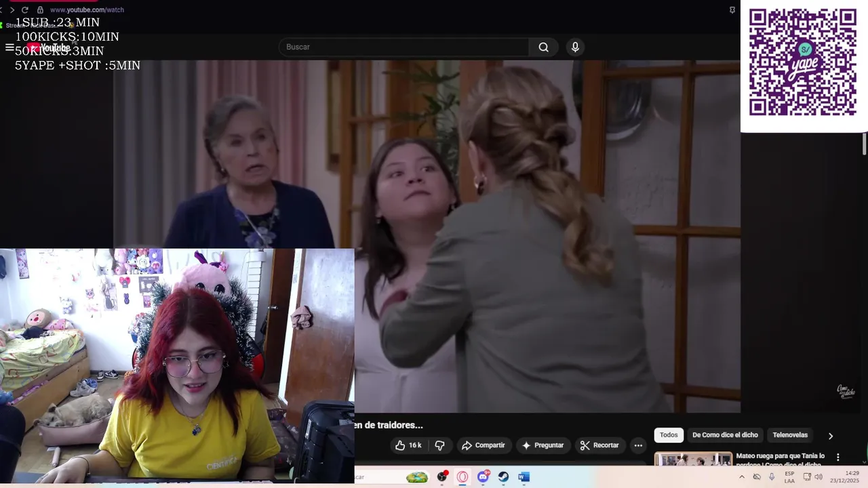Click the taskbar search highlight landscape icon
The height and width of the screenshot is (488, 868).
[x=416, y=477]
